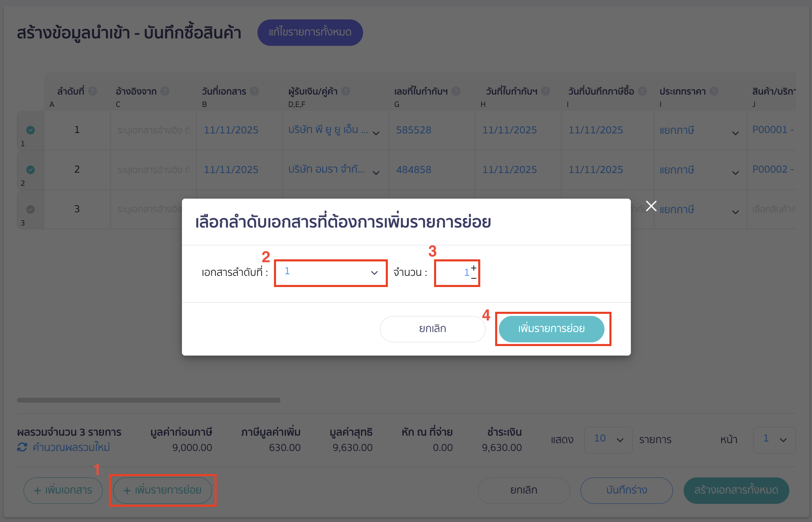Toggle the green check on row 3
Image resolution: width=812 pixels, height=522 pixels.
coord(30,209)
